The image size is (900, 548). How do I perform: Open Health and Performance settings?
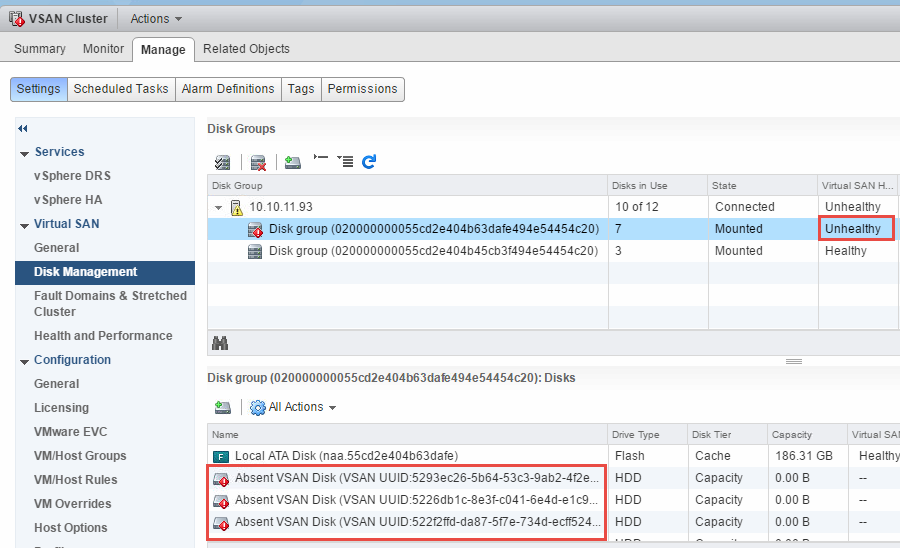pos(103,336)
